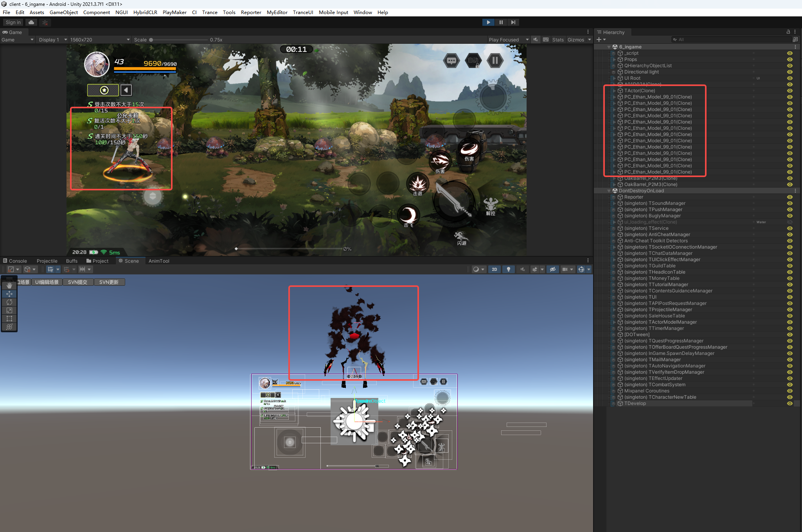
Task: Toggle scene effects icon
Action: point(535,269)
